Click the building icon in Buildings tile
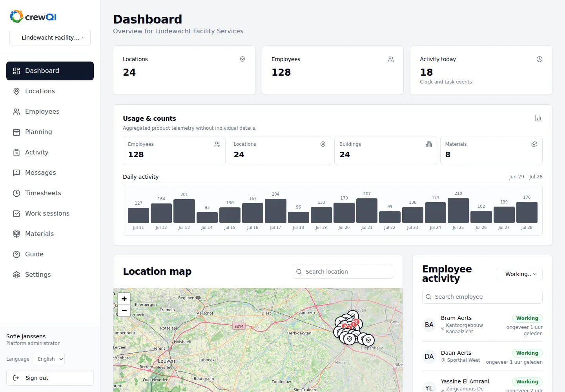The width and height of the screenshot is (565, 392). tap(429, 144)
